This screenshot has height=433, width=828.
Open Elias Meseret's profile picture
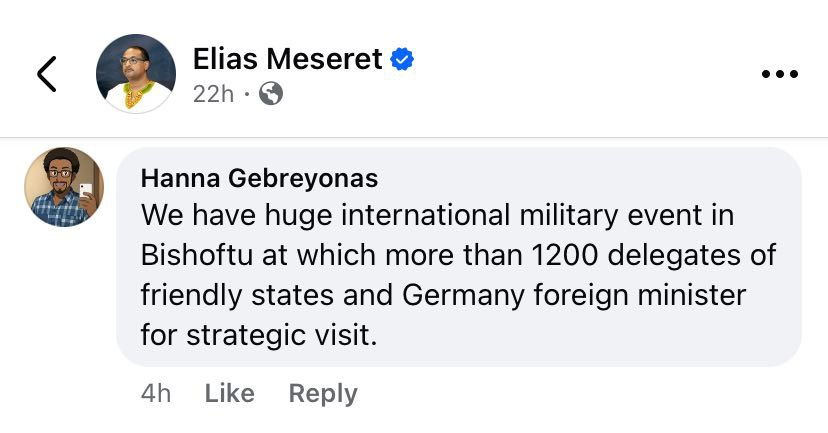[136, 75]
